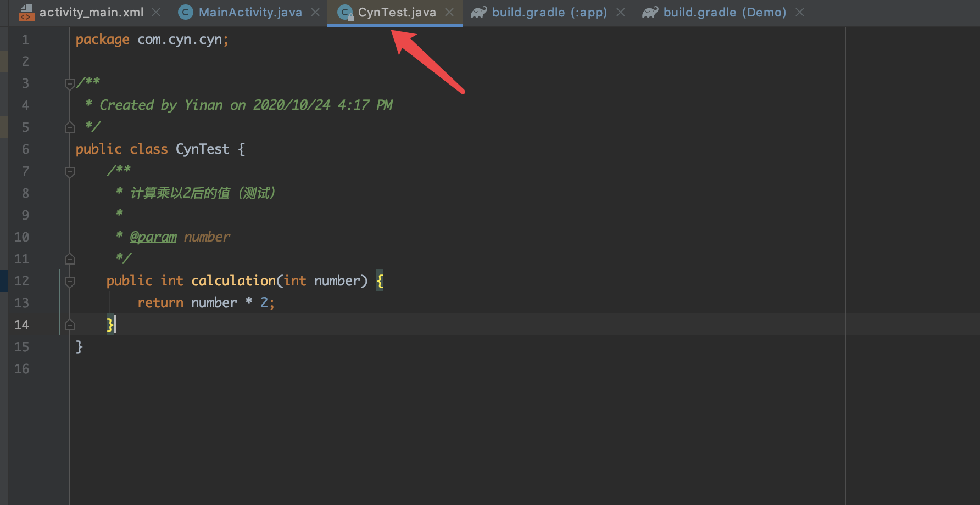Close the build.gradle (:app) tab
980x505 pixels.
pyautogui.click(x=621, y=12)
